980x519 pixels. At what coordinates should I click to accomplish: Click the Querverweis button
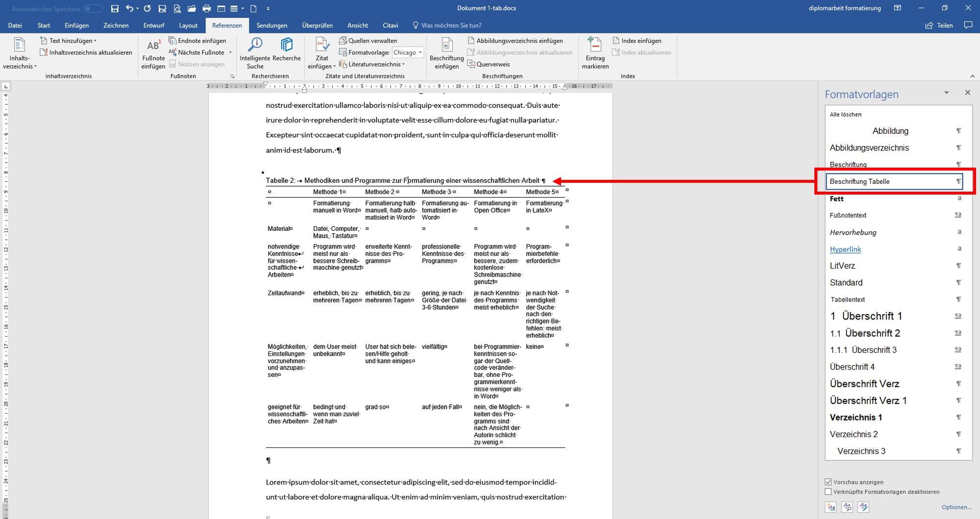[489, 64]
